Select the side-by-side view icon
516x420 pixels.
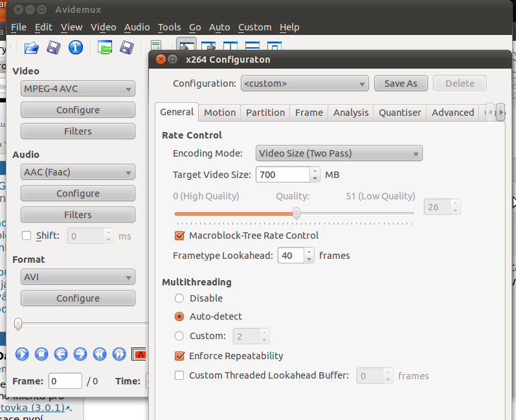click(x=230, y=45)
